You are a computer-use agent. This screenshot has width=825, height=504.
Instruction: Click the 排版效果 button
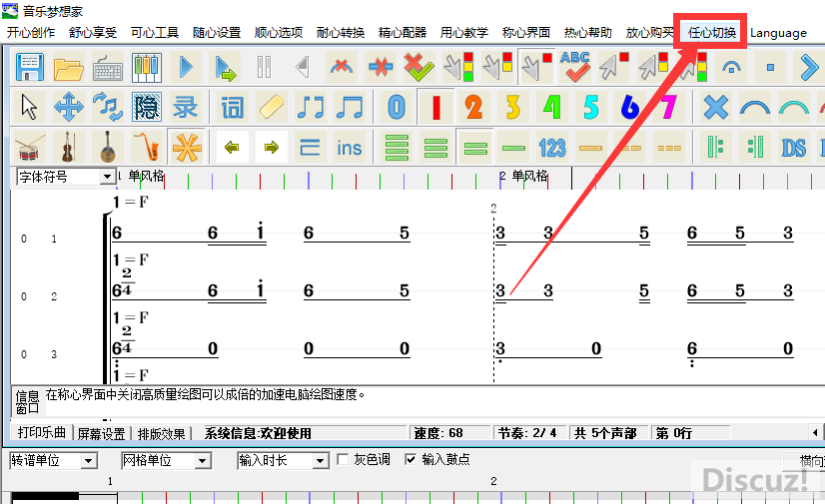pyautogui.click(x=162, y=433)
